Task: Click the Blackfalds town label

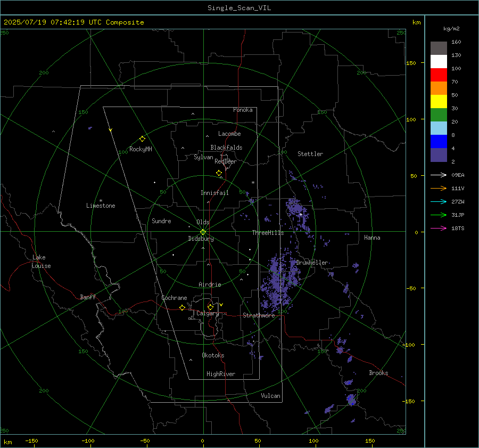Action: coord(226,148)
